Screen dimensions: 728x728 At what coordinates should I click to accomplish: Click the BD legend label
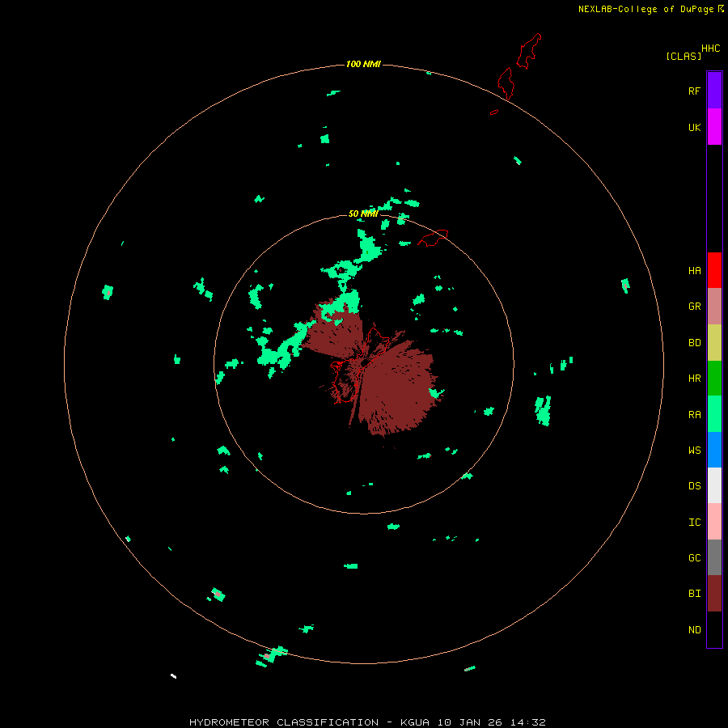point(694,343)
